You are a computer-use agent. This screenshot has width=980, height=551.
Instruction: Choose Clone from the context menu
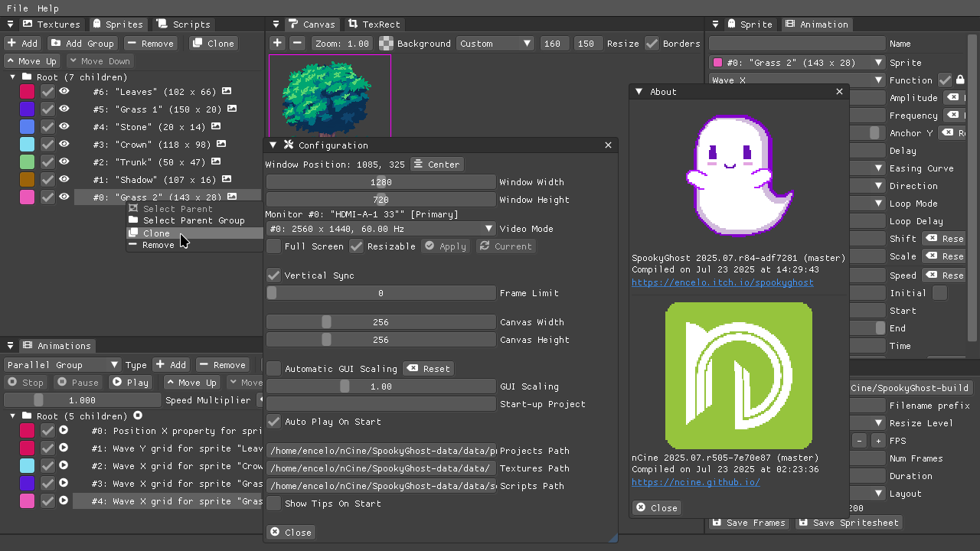pos(156,233)
